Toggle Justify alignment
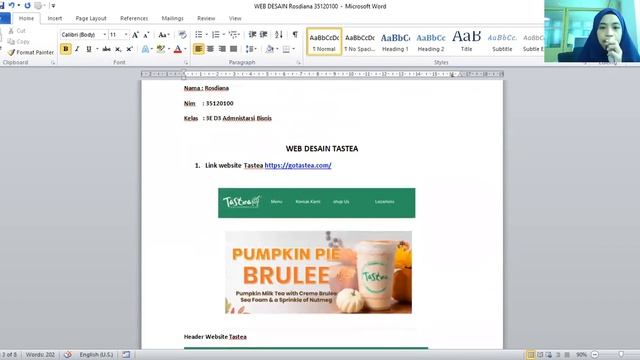This screenshot has width=640, height=360. click(233, 49)
